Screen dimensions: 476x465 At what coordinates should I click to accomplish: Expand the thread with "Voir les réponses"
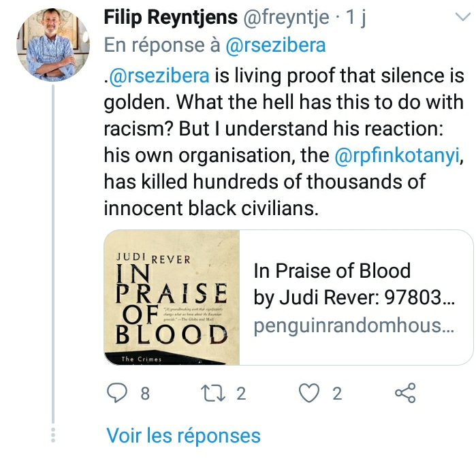183,435
